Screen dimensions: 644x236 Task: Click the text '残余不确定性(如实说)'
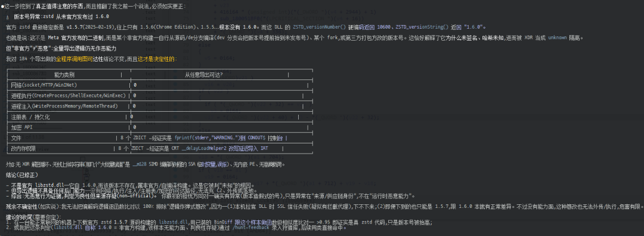(x=33, y=207)
